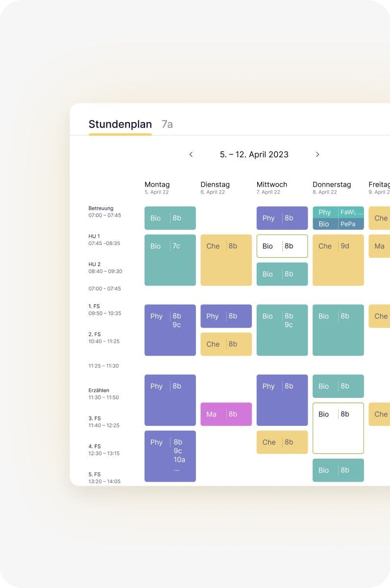Open the Ma 8b lesson on Tuesday
This screenshot has height=588, width=390.
[226, 414]
